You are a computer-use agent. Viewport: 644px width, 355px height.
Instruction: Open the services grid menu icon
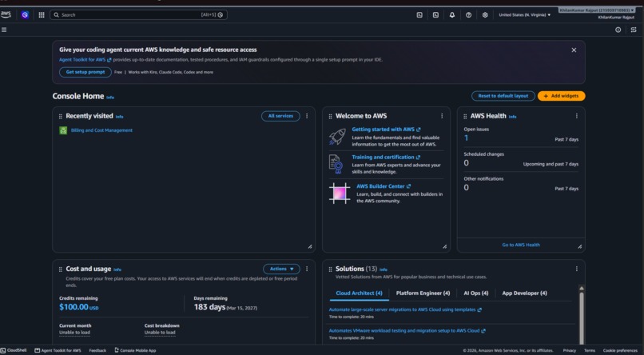tap(42, 14)
